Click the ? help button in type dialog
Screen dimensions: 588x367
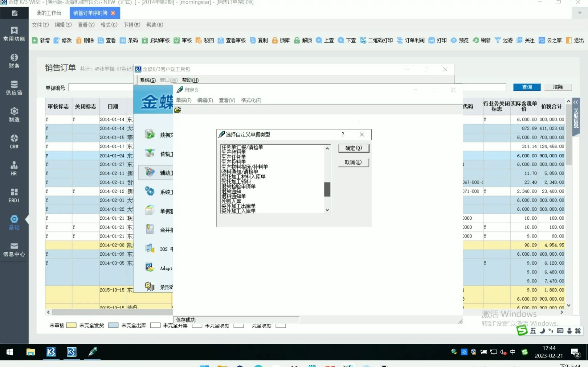[x=343, y=134]
